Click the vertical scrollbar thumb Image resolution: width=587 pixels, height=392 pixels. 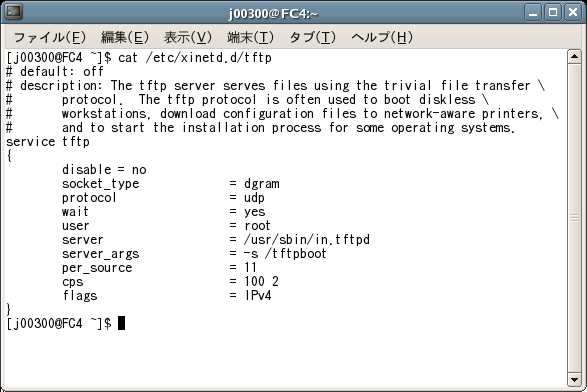pyautogui.click(x=574, y=218)
